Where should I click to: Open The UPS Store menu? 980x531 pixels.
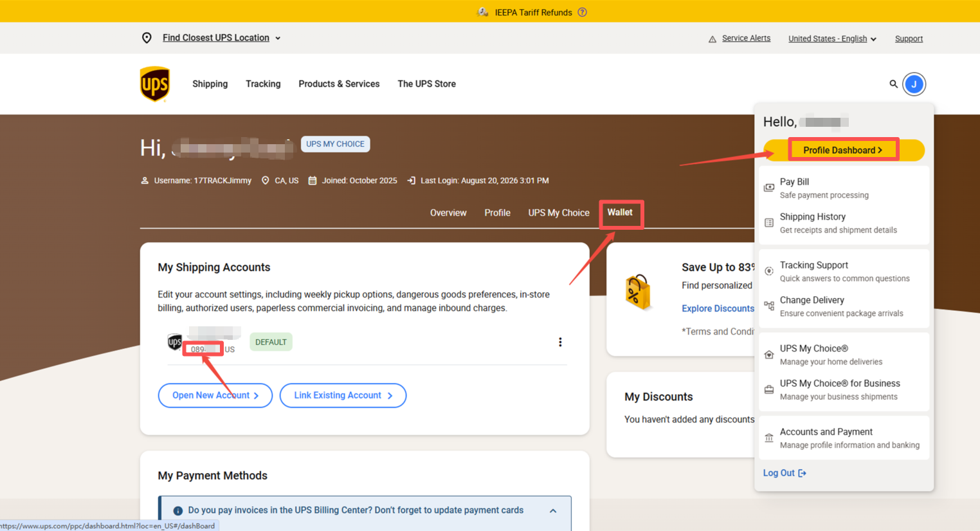(x=426, y=84)
